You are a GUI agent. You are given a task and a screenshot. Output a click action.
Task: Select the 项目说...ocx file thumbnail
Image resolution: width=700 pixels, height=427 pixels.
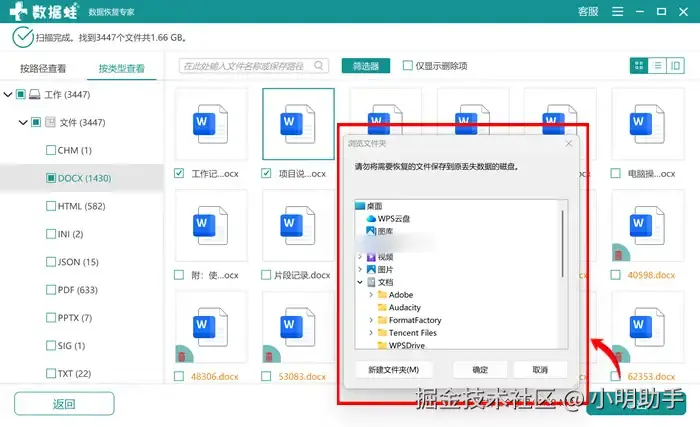coord(298,124)
